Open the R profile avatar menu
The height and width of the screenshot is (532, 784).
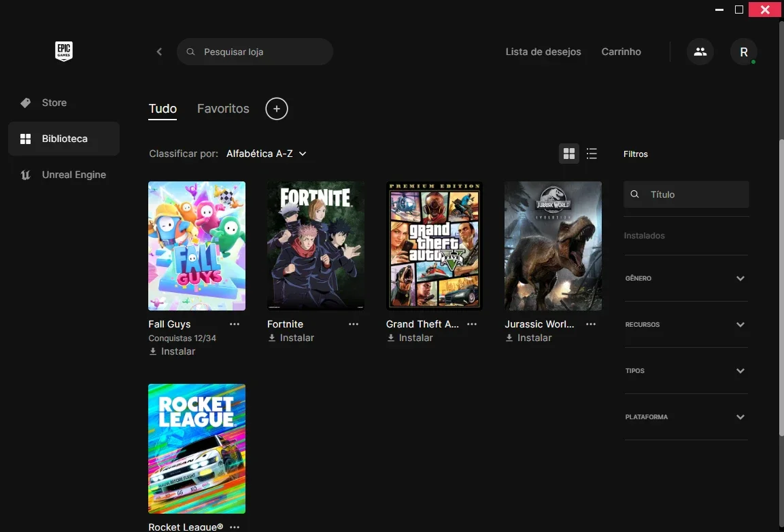point(743,52)
